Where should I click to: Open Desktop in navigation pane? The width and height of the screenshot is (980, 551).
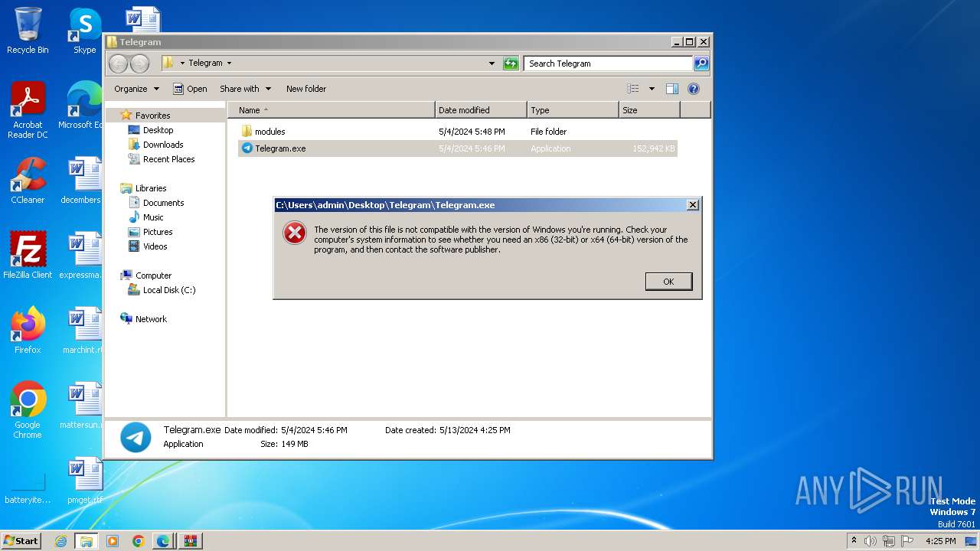click(x=158, y=130)
